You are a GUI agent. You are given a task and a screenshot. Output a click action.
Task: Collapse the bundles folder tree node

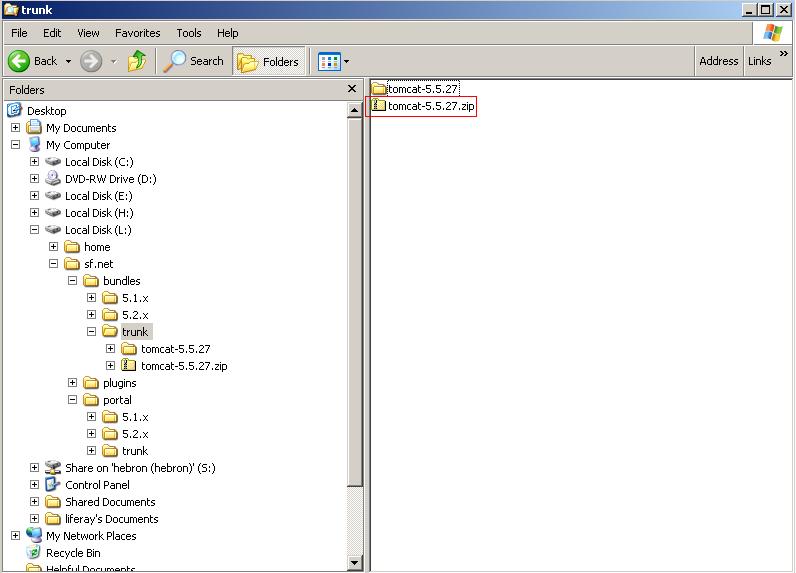pos(73,281)
